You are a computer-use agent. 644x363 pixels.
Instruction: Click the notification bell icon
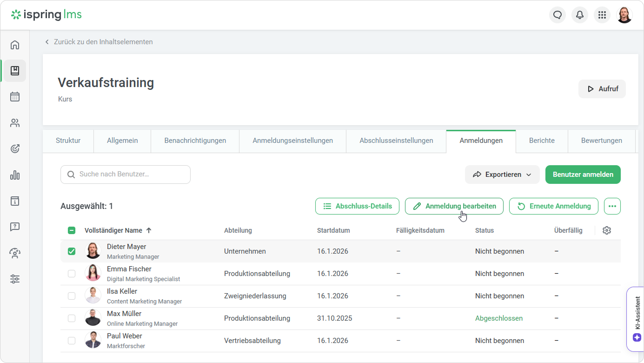580,15
